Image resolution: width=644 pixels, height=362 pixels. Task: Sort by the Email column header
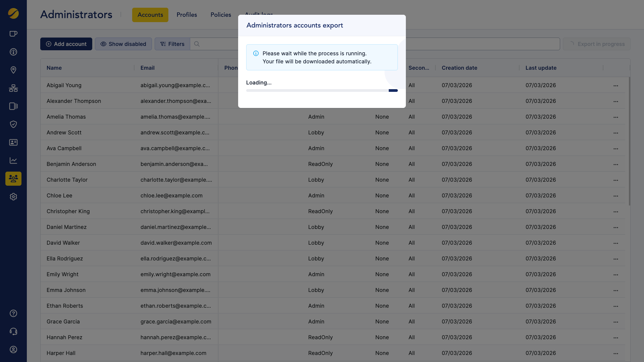[x=148, y=68]
